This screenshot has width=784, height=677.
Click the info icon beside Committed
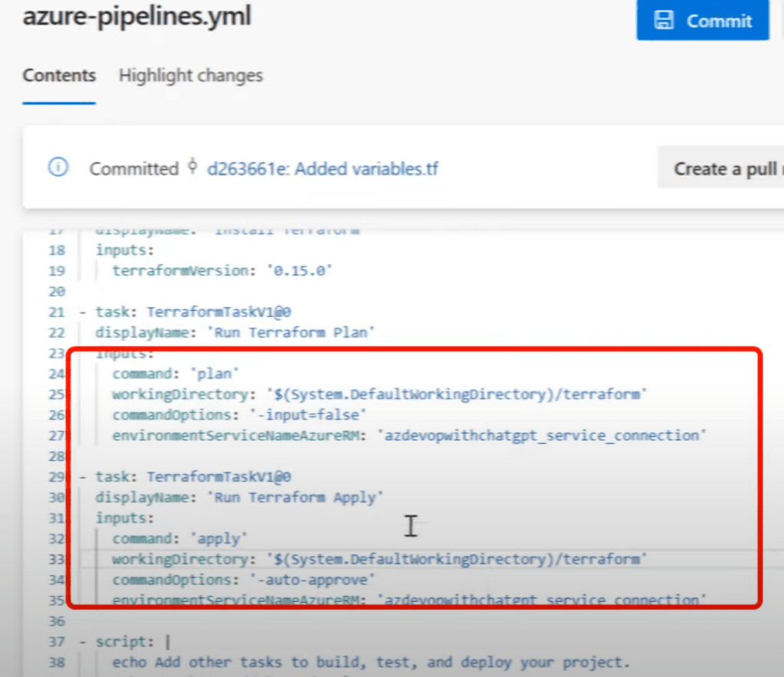[x=58, y=168]
